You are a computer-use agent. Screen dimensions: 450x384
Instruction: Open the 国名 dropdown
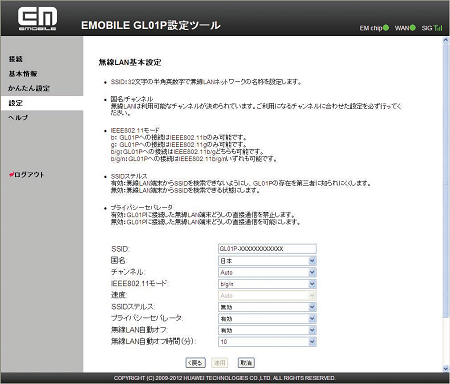267,261
